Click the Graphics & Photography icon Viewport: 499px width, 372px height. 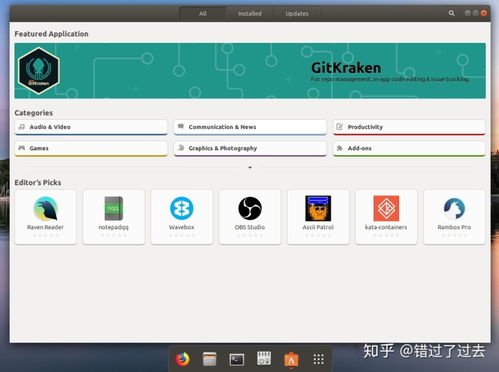pyautogui.click(x=181, y=148)
